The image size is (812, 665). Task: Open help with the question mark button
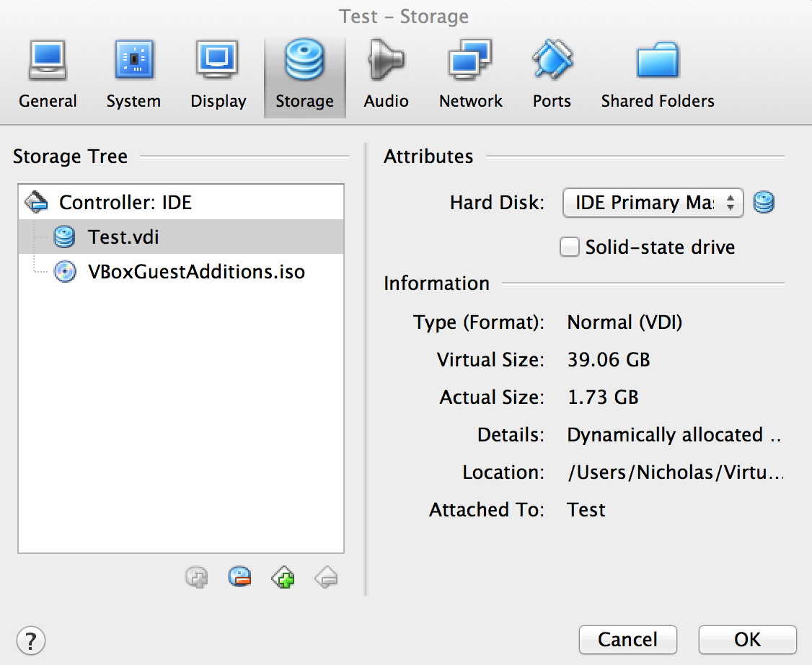tap(30, 640)
